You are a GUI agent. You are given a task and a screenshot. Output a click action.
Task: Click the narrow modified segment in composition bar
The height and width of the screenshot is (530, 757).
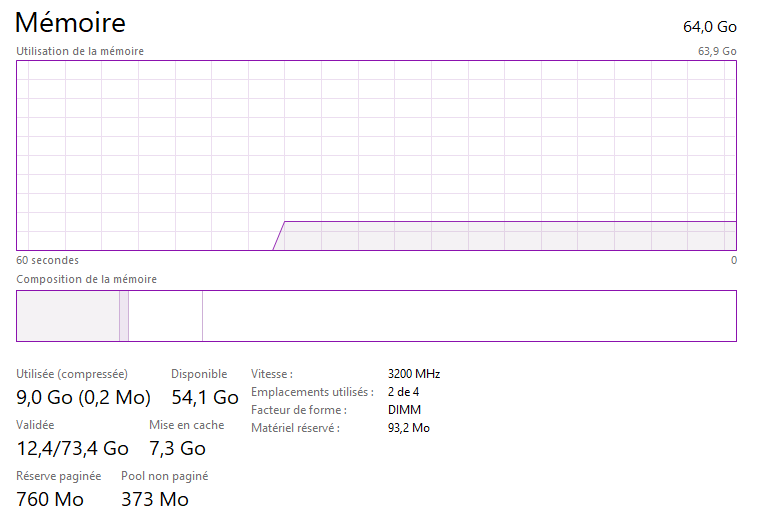(124, 316)
